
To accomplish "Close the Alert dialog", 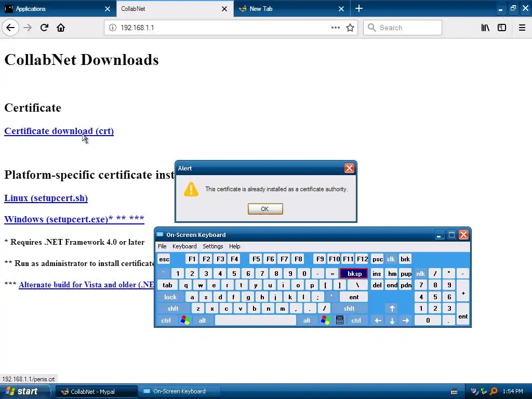I will pos(349,168).
